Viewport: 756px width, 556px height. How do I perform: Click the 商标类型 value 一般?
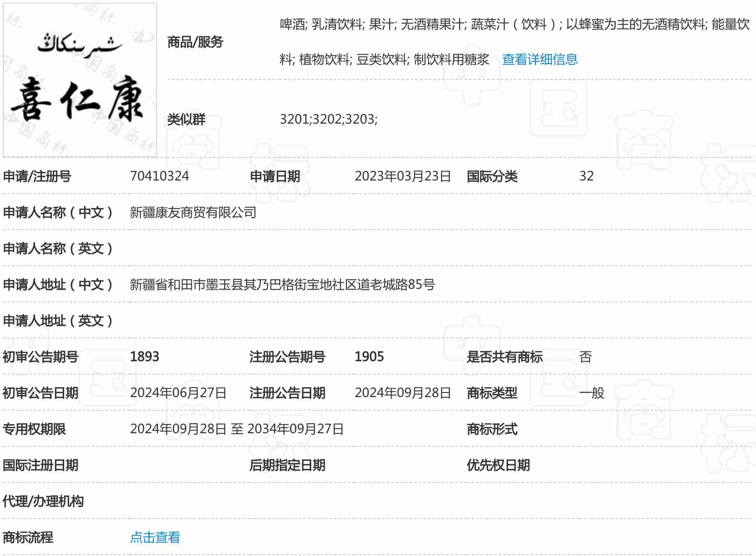click(x=591, y=393)
